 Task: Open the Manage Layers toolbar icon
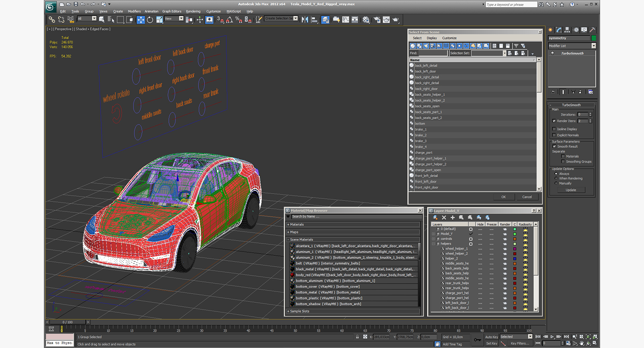[325, 20]
